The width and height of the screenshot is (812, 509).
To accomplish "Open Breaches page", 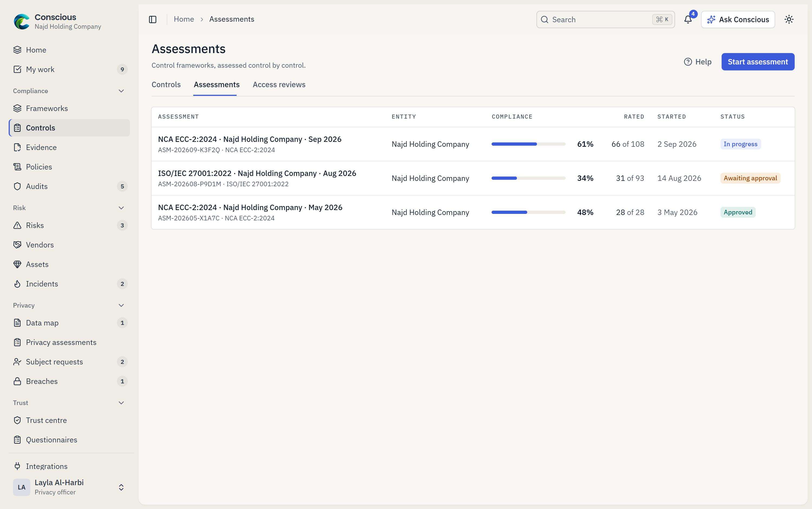I will coord(69,381).
